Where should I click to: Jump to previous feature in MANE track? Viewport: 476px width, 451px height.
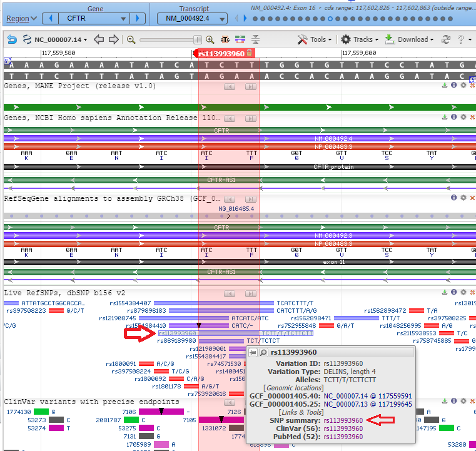click(x=230, y=87)
